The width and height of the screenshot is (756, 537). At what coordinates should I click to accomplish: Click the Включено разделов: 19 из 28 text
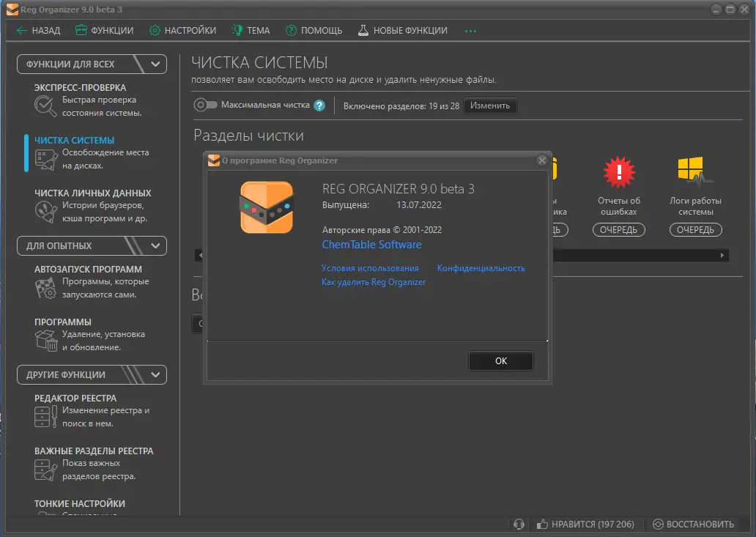click(x=401, y=106)
